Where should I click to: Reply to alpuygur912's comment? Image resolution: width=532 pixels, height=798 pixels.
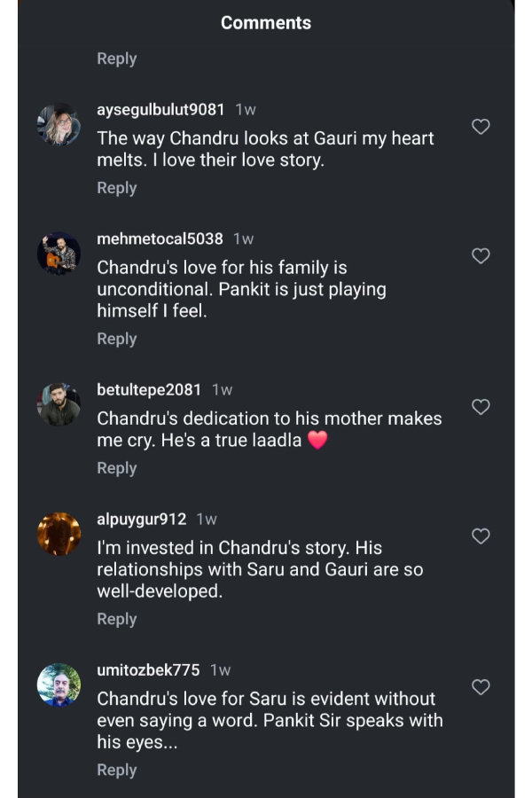(x=116, y=619)
